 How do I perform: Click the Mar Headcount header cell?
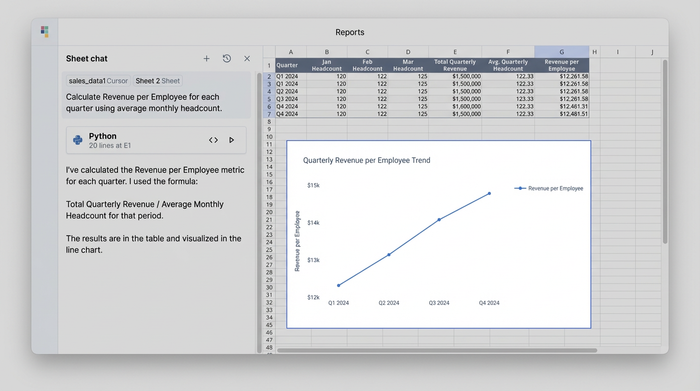[408, 65]
